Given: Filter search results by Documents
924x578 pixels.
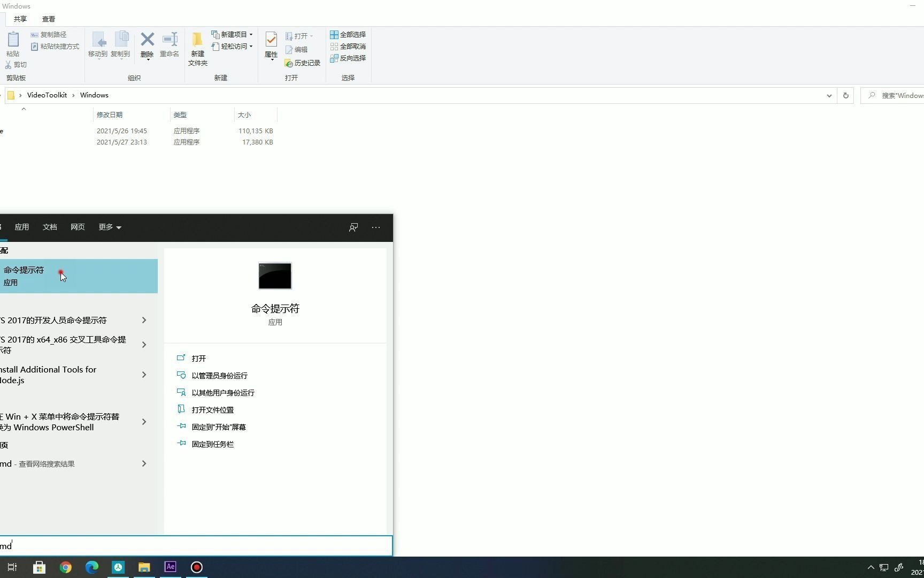Looking at the screenshot, I should click(50, 227).
